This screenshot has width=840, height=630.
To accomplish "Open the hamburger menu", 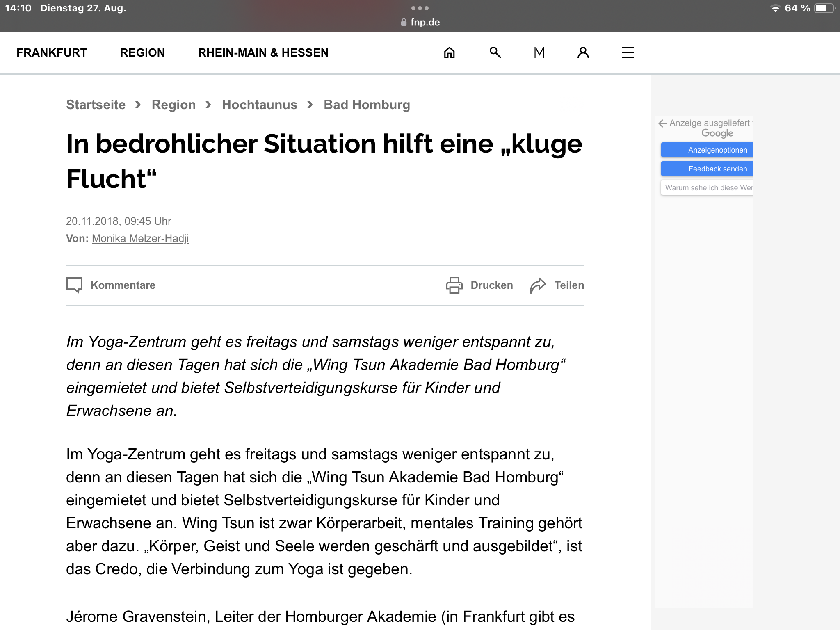I will (628, 52).
